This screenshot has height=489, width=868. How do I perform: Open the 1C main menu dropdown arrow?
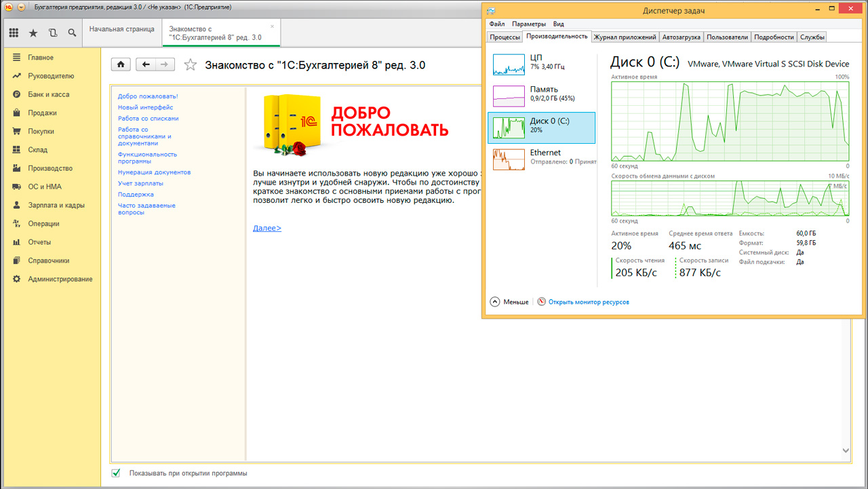[x=21, y=7]
